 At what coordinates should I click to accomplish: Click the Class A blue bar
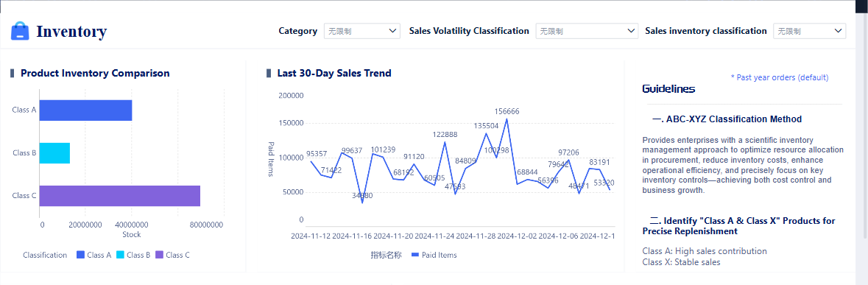coord(86,110)
